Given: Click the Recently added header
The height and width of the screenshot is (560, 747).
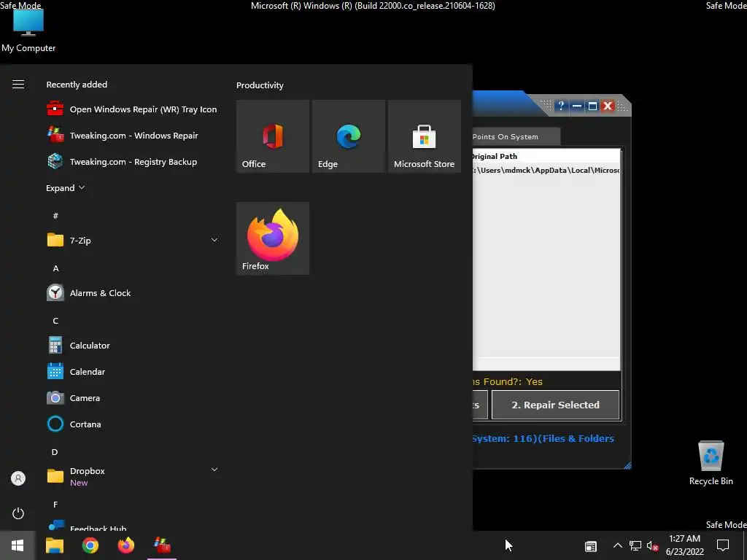Looking at the screenshot, I should pos(77,85).
